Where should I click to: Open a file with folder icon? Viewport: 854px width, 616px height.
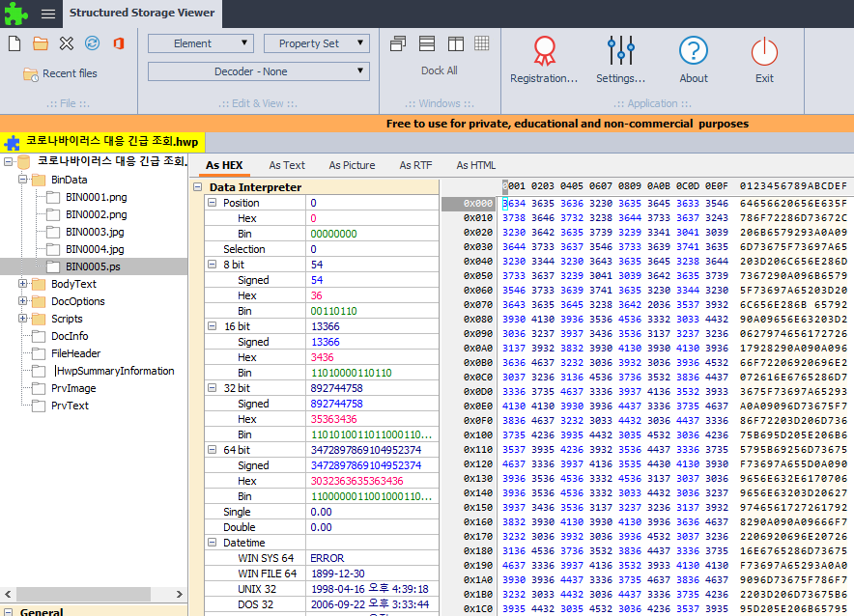(41, 43)
